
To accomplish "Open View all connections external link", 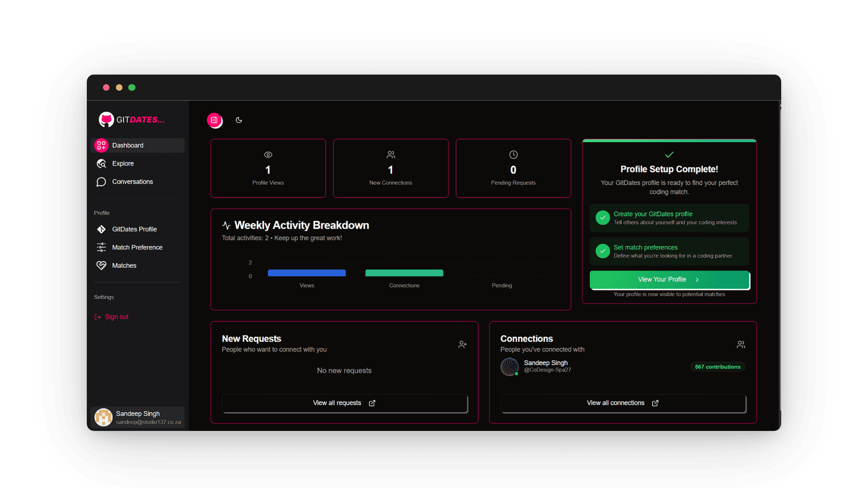I will [623, 403].
